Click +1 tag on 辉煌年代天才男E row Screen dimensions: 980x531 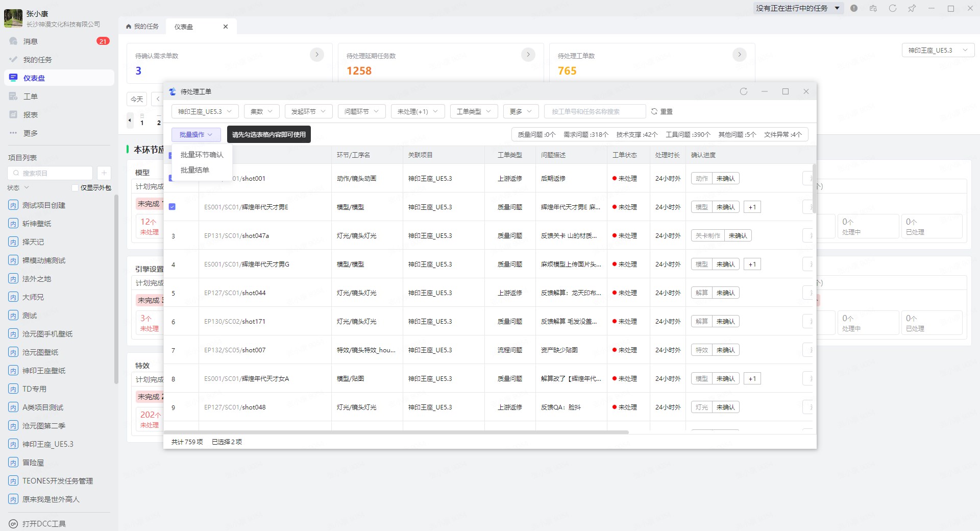coord(752,207)
